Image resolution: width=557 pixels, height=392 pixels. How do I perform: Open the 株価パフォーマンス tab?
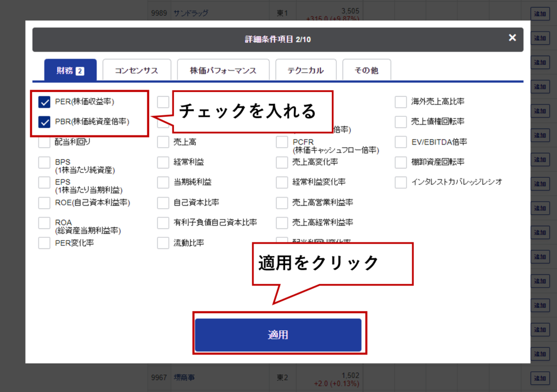(222, 71)
